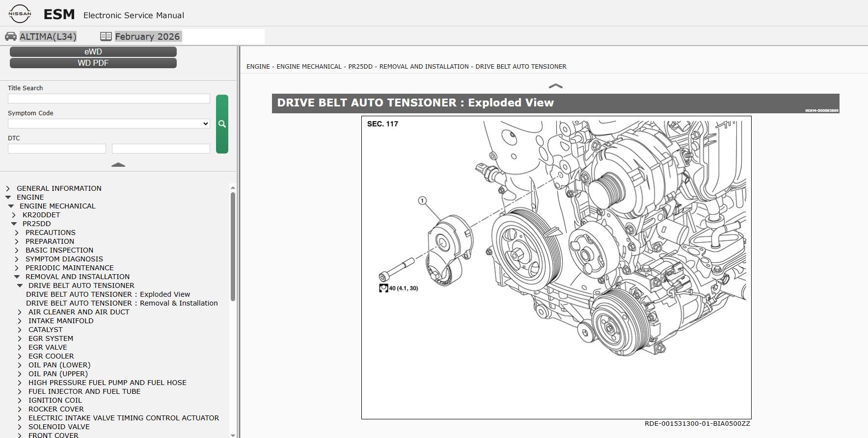This screenshot has width=868, height=438.
Task: Expand PREPARATION section
Action: coord(17,241)
